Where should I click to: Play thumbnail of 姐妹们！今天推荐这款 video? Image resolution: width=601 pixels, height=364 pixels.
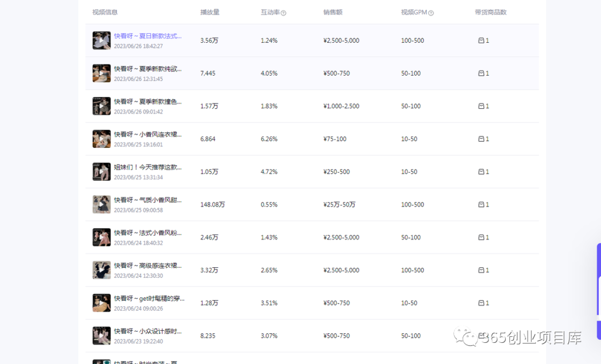click(x=102, y=172)
